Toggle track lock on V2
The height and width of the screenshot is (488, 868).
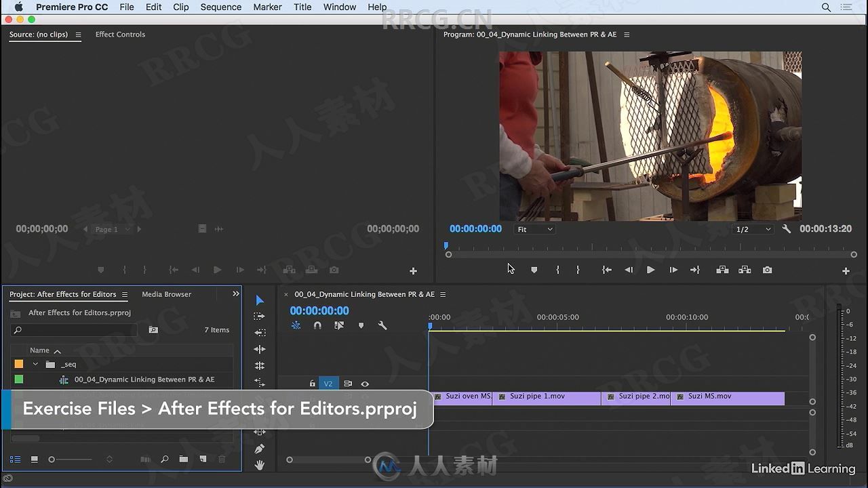(313, 384)
